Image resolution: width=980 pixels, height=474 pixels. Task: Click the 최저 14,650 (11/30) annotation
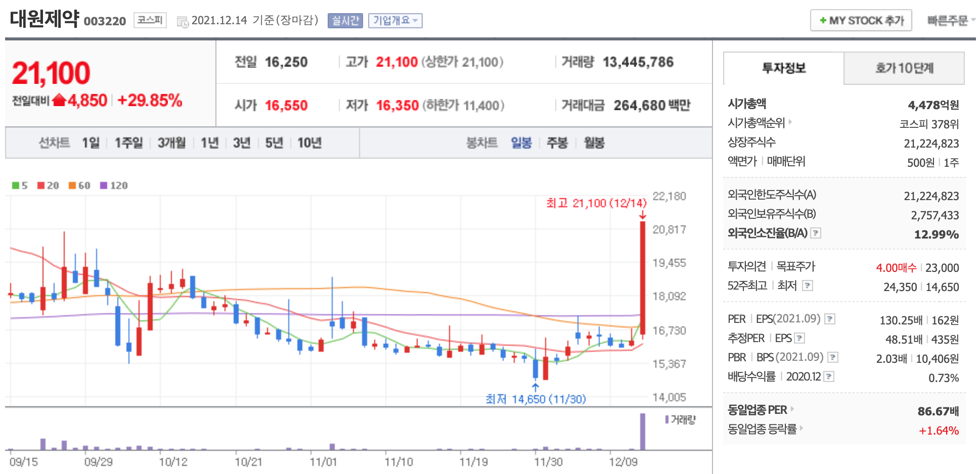[536, 399]
